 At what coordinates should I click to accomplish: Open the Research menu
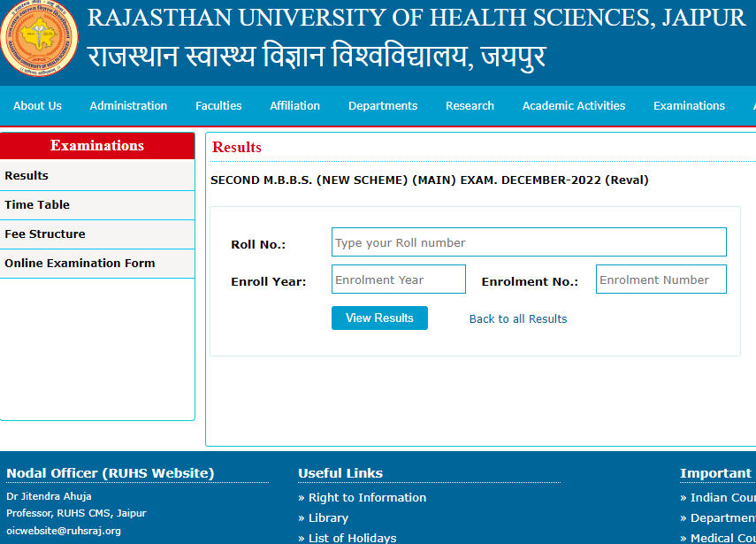pos(470,105)
